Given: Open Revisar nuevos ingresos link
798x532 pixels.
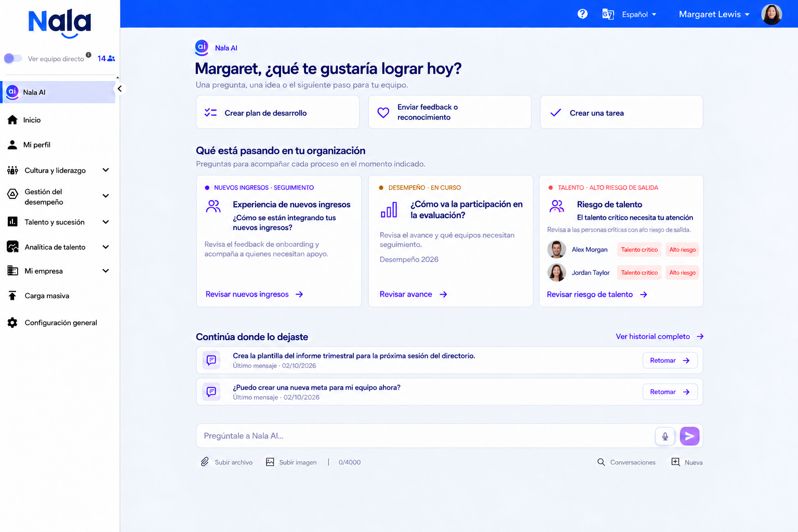Looking at the screenshot, I should point(254,294).
